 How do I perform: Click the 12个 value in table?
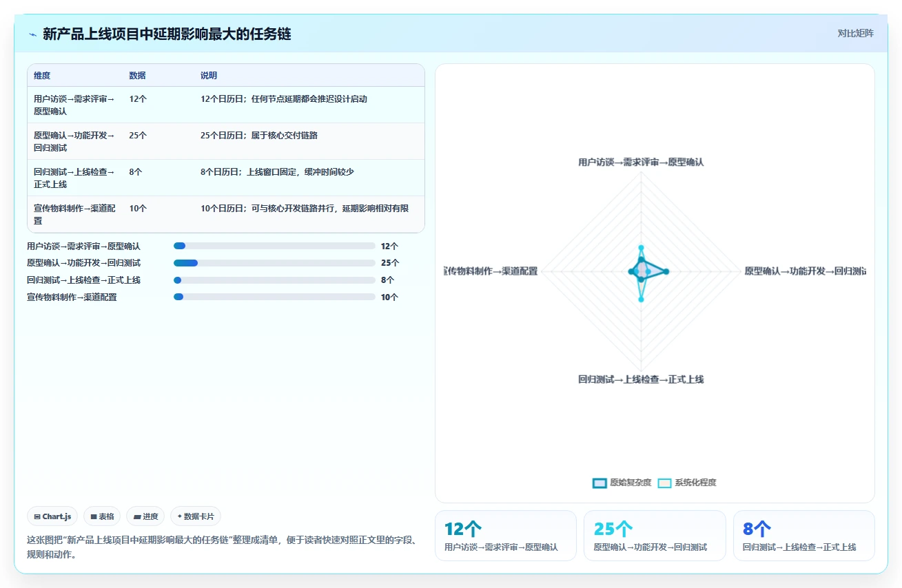pos(138,99)
